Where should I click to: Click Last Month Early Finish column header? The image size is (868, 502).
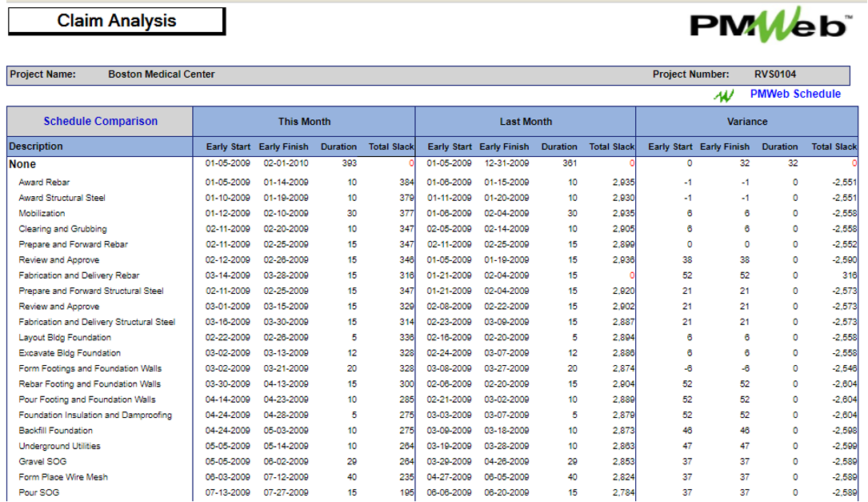[x=504, y=147]
